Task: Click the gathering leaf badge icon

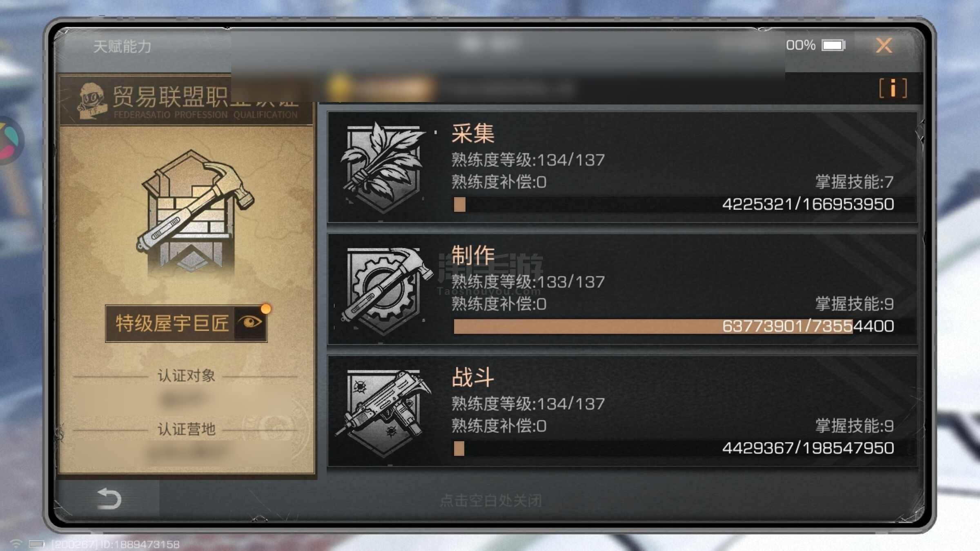Action: 383,168
